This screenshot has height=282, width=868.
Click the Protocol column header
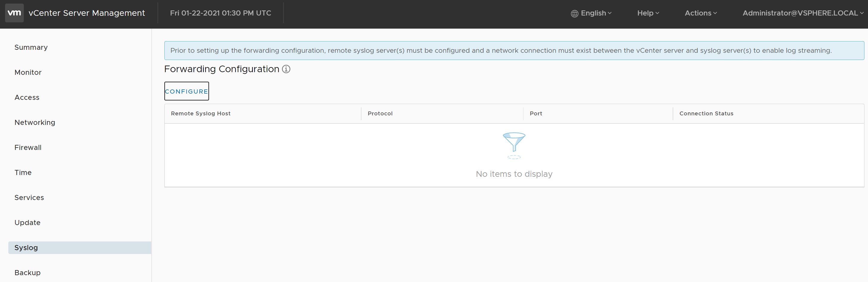click(x=380, y=113)
